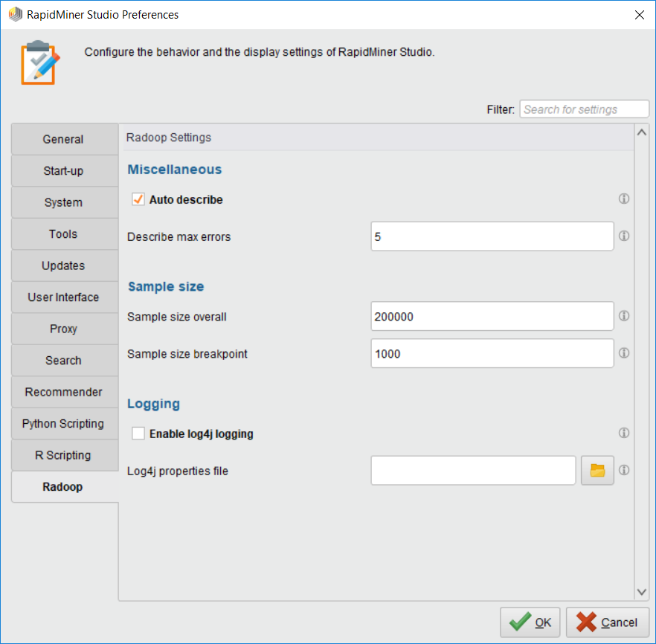Switch to R Scripting tab

(65, 455)
